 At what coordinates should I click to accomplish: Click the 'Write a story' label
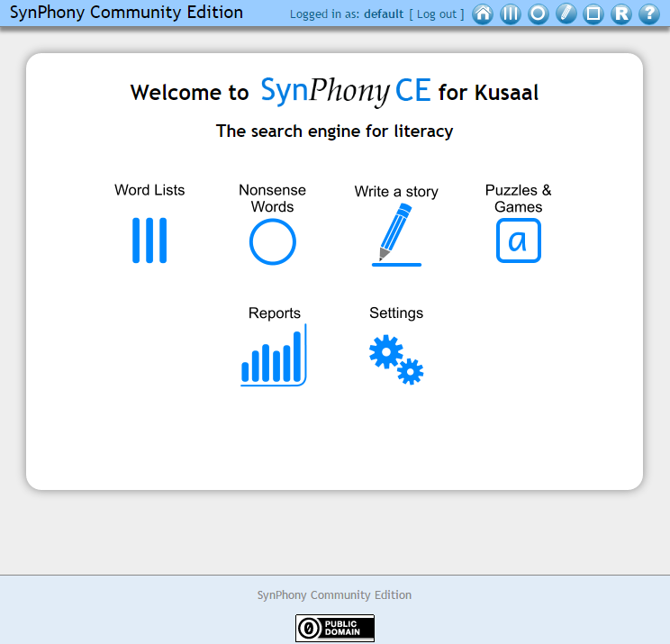(x=396, y=192)
